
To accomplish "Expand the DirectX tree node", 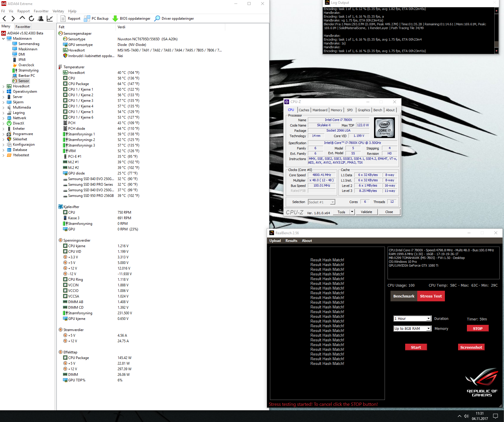I will 3,123.
